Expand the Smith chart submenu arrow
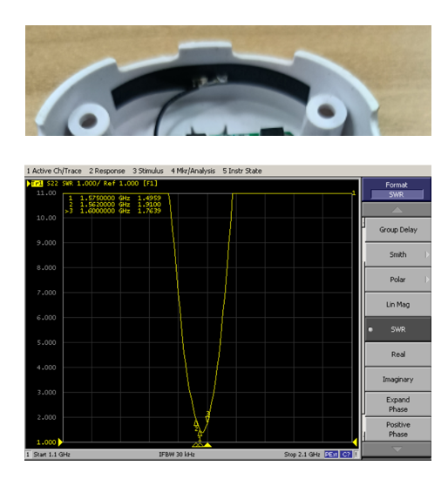The width and height of the screenshot is (448, 479). tap(427, 254)
